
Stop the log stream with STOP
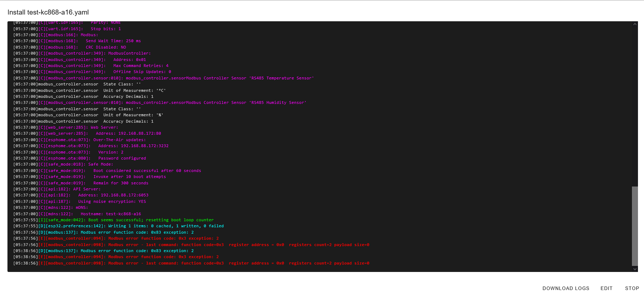click(632, 288)
